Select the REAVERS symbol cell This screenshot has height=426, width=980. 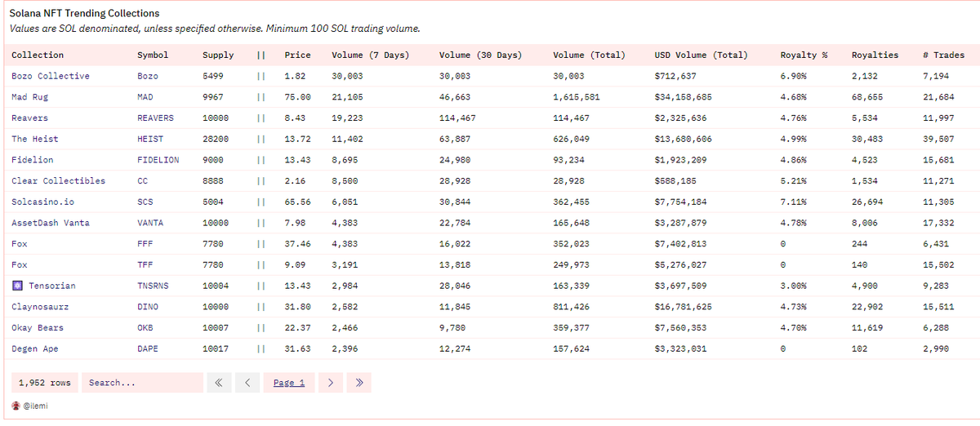[x=155, y=118]
